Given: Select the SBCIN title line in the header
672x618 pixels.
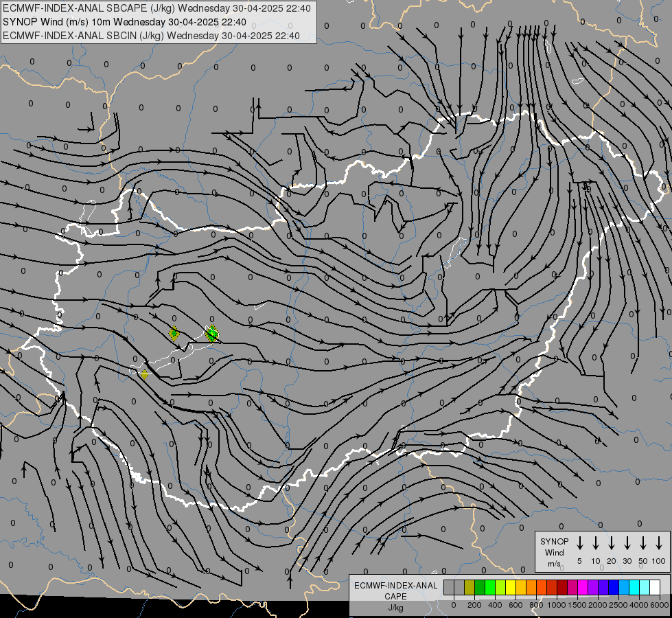Looking at the screenshot, I should pos(151,36).
